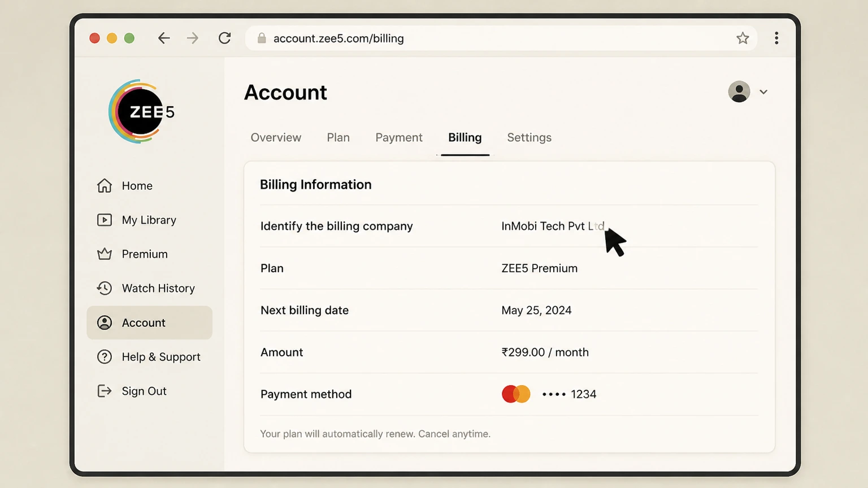
Task: Close the window with the red button
Action: (x=95, y=38)
